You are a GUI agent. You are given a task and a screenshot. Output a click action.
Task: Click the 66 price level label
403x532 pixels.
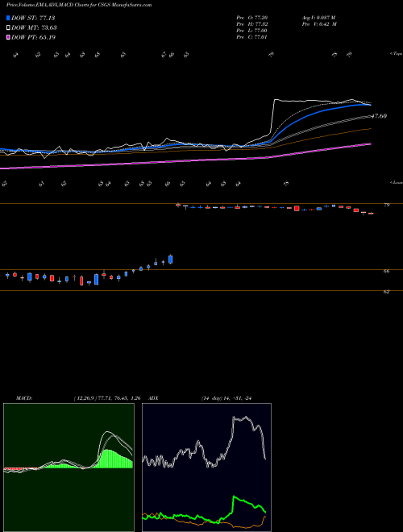click(x=386, y=271)
